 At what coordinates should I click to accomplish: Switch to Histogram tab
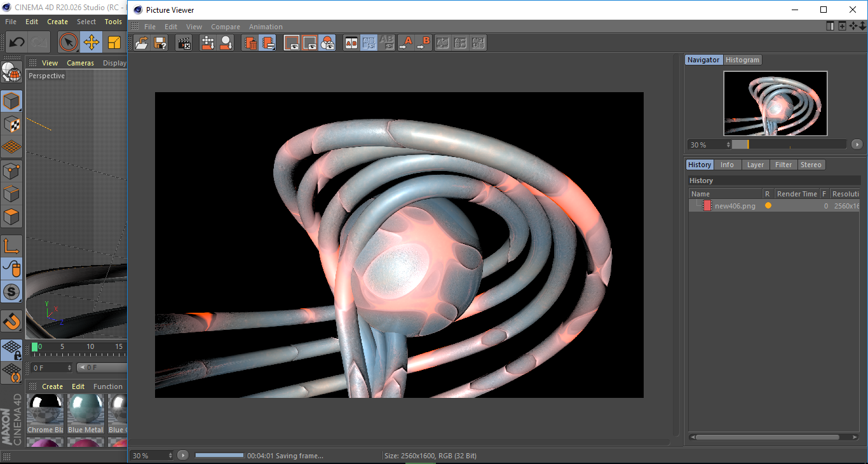pyautogui.click(x=742, y=60)
